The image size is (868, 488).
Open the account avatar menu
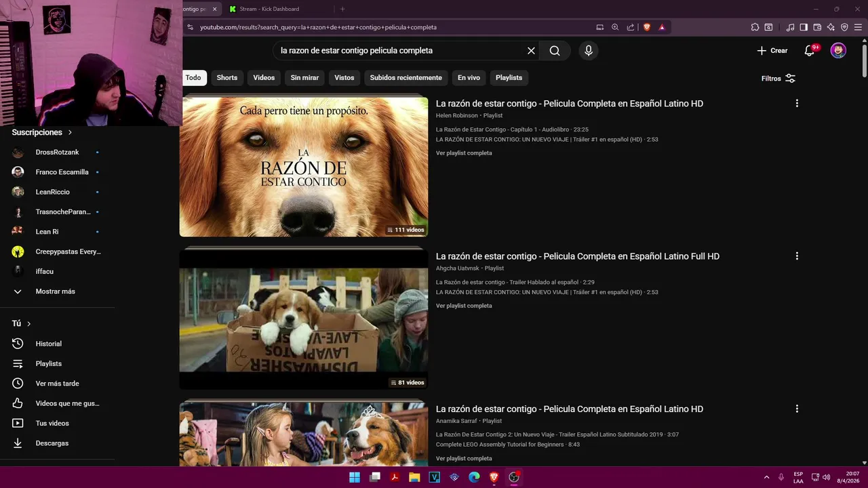coord(838,51)
